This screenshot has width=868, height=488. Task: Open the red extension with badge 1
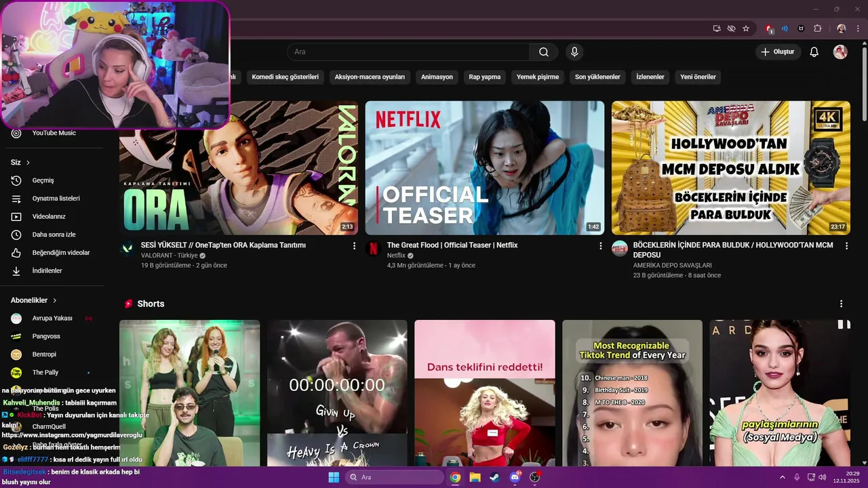click(769, 28)
